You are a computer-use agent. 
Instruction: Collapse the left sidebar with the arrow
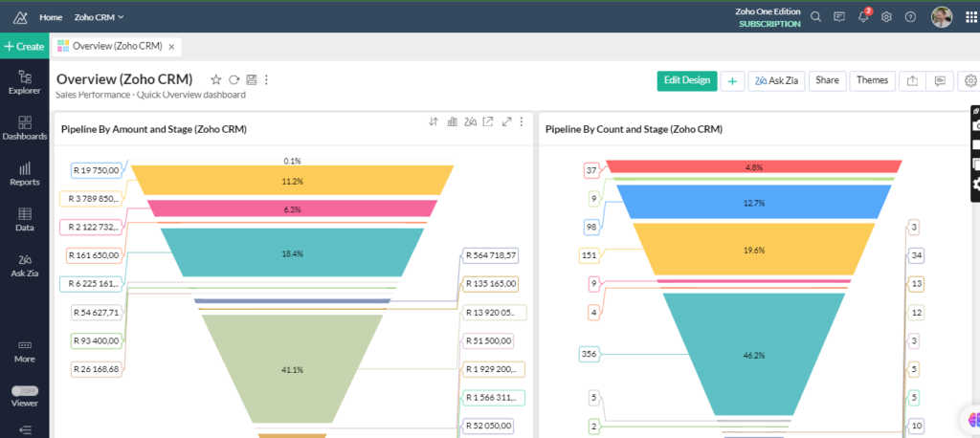[24, 430]
